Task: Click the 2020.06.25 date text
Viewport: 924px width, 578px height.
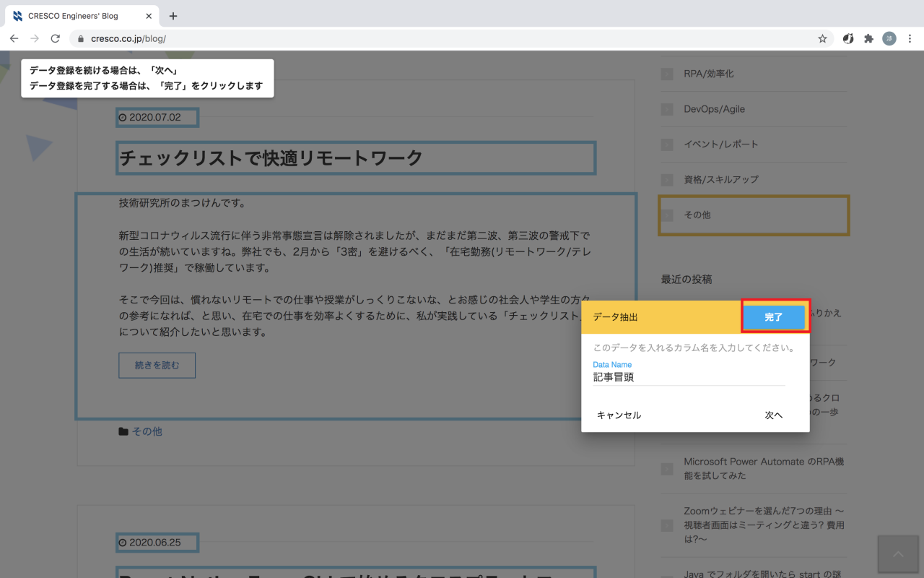Action: 155,543
